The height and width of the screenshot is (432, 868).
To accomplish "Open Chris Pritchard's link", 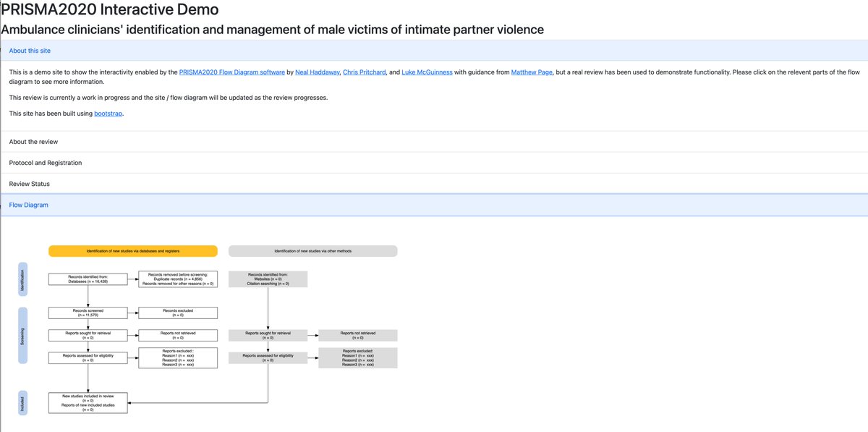I will tap(365, 73).
